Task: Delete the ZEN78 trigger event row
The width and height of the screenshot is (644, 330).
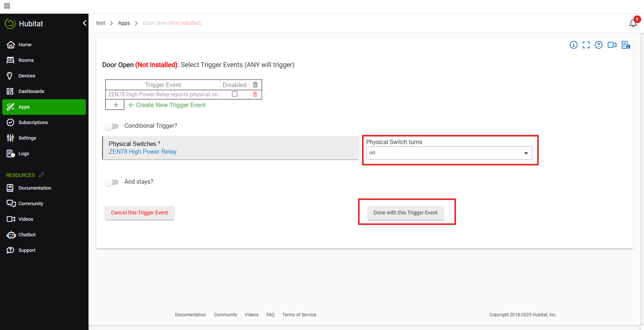Action: (255, 94)
